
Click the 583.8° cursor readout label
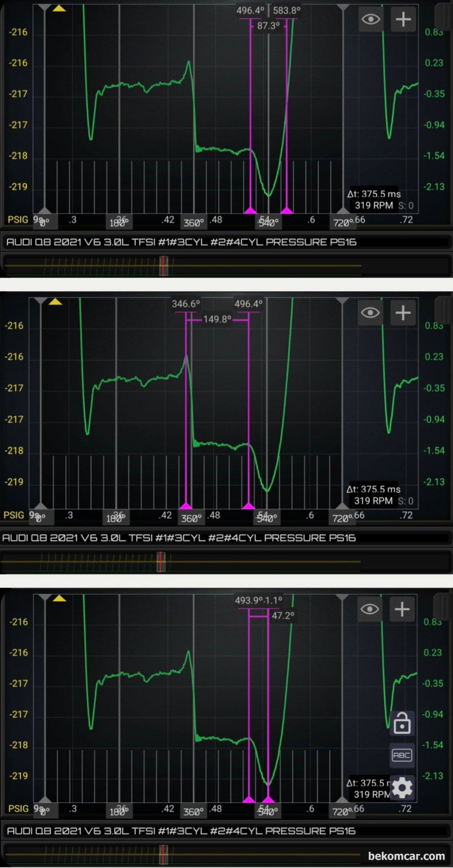pyautogui.click(x=287, y=10)
